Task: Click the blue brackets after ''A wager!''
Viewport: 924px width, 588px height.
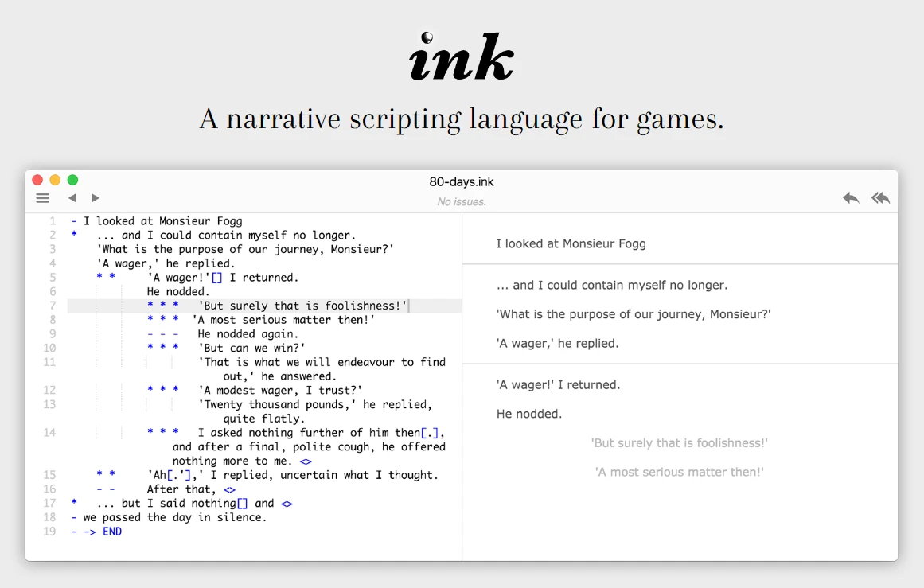Action: [x=216, y=278]
